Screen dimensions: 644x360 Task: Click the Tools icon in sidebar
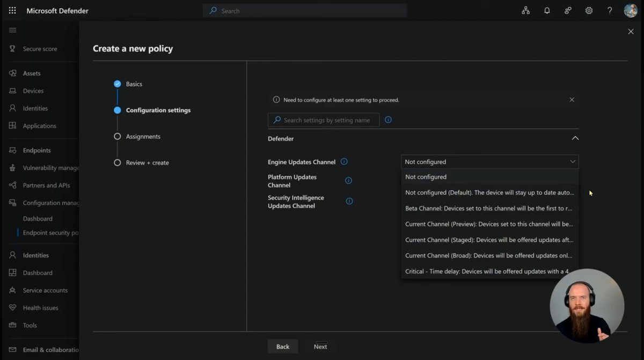[x=12, y=325]
